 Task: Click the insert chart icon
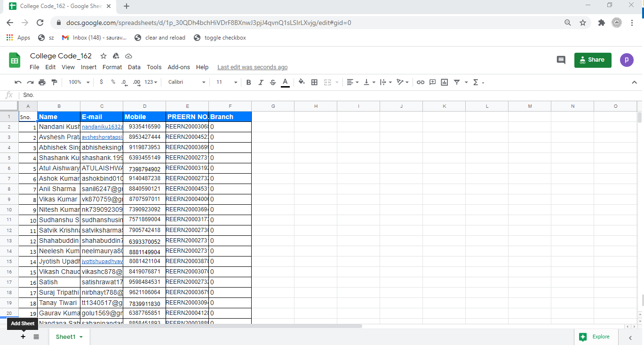click(445, 82)
